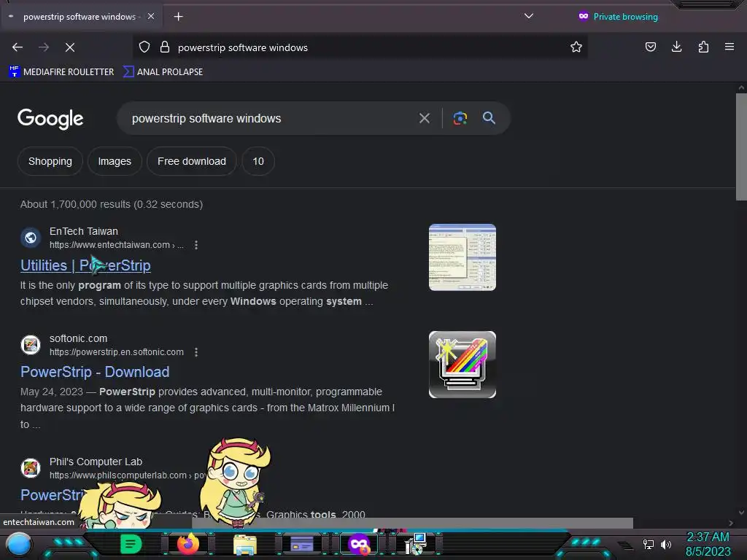The height and width of the screenshot is (560, 747).
Task: Select the 10 filter chip
Action: coord(258,161)
